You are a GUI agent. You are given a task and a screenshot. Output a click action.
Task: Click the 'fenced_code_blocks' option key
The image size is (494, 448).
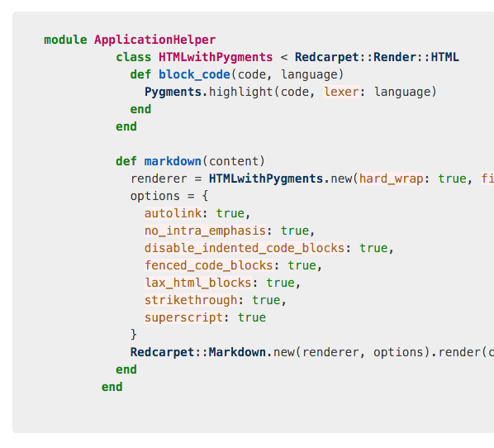208,265
